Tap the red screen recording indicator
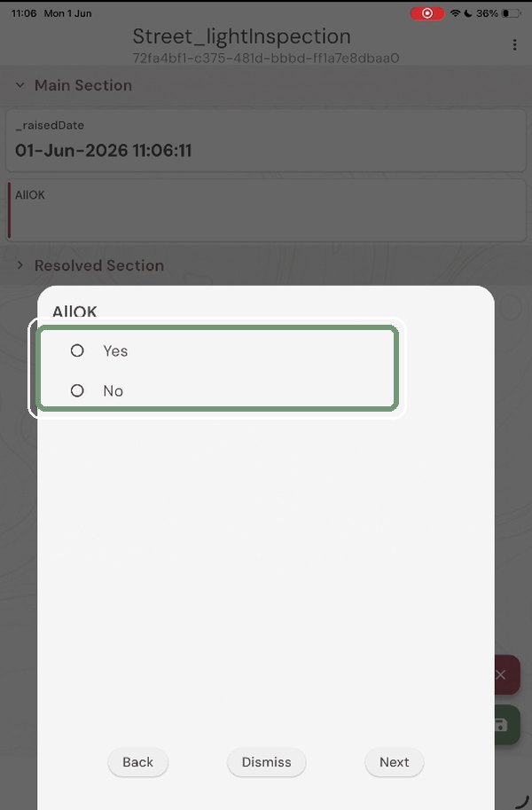The height and width of the screenshot is (810, 532). 427,13
